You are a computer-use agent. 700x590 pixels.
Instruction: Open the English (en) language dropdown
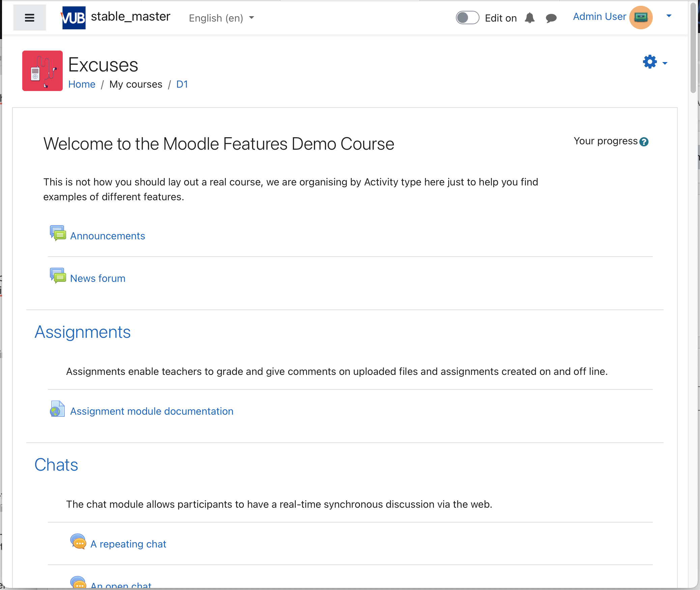pos(221,18)
